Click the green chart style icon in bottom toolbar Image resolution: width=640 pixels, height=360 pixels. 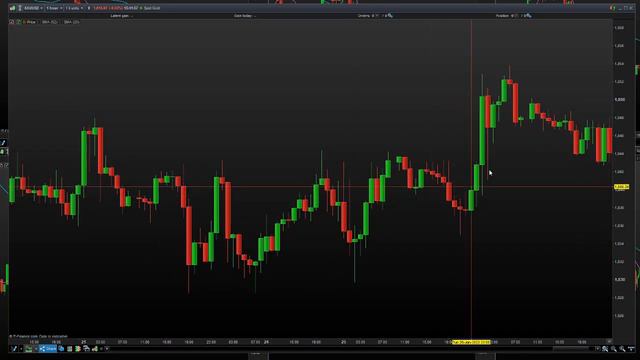point(29,349)
